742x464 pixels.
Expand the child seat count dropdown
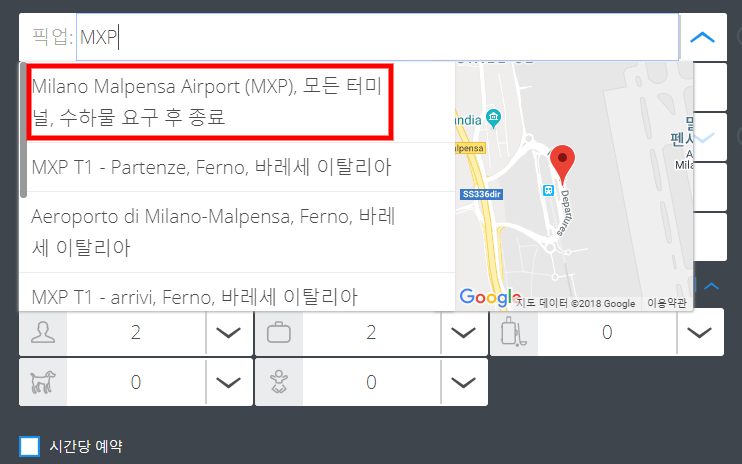coord(464,381)
